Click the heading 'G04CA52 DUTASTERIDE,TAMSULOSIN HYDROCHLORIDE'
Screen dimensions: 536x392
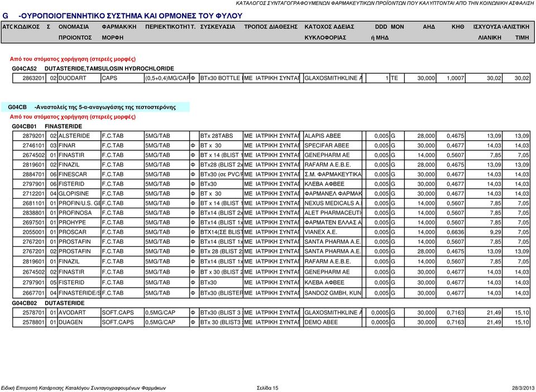pos(93,69)
